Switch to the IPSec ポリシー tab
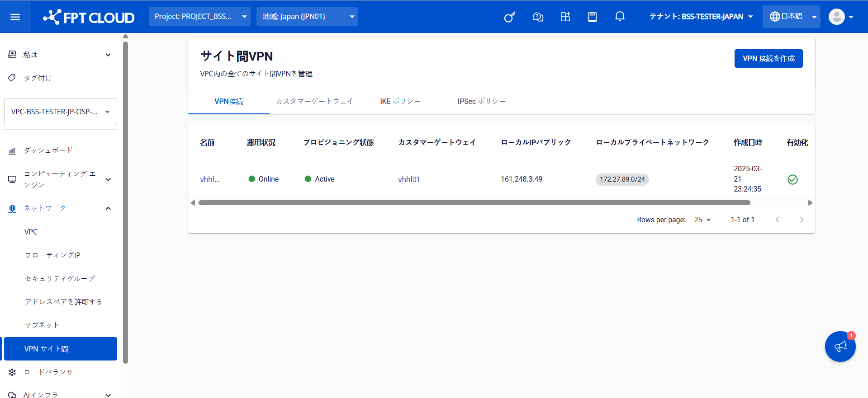The width and height of the screenshot is (868, 398). [x=482, y=101]
